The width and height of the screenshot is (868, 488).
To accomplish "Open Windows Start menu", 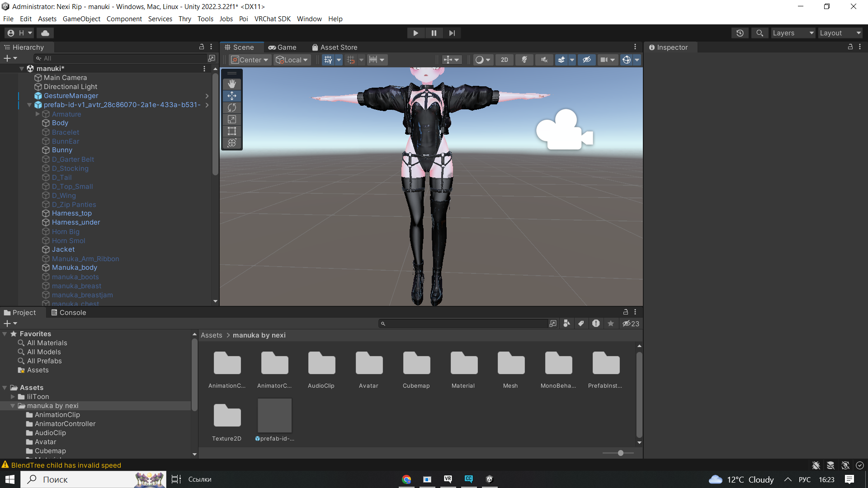I will (10, 479).
